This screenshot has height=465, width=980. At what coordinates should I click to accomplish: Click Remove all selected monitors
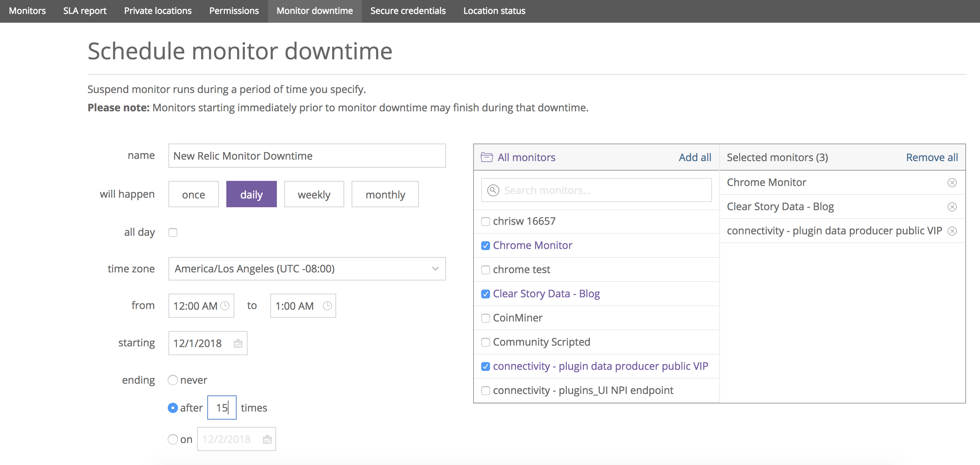pos(932,157)
